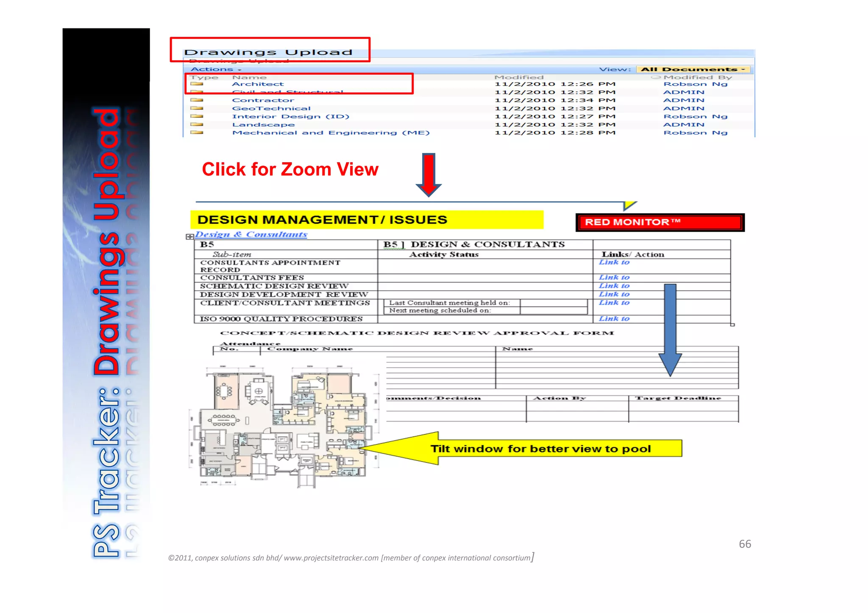Select the 11/2/2010 12:34 PM timestamp
Image resolution: width=868 pixels, height=613 pixels.
555,100
